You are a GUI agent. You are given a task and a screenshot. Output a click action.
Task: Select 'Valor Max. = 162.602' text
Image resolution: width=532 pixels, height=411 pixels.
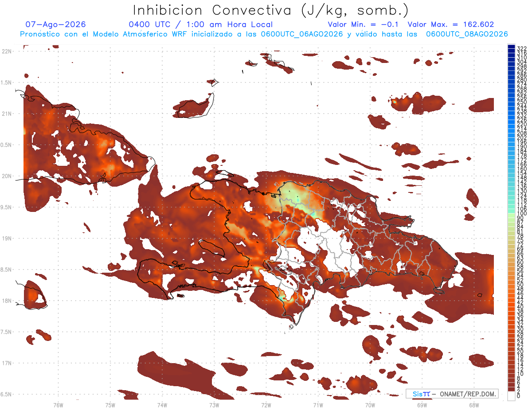pyautogui.click(x=451, y=25)
